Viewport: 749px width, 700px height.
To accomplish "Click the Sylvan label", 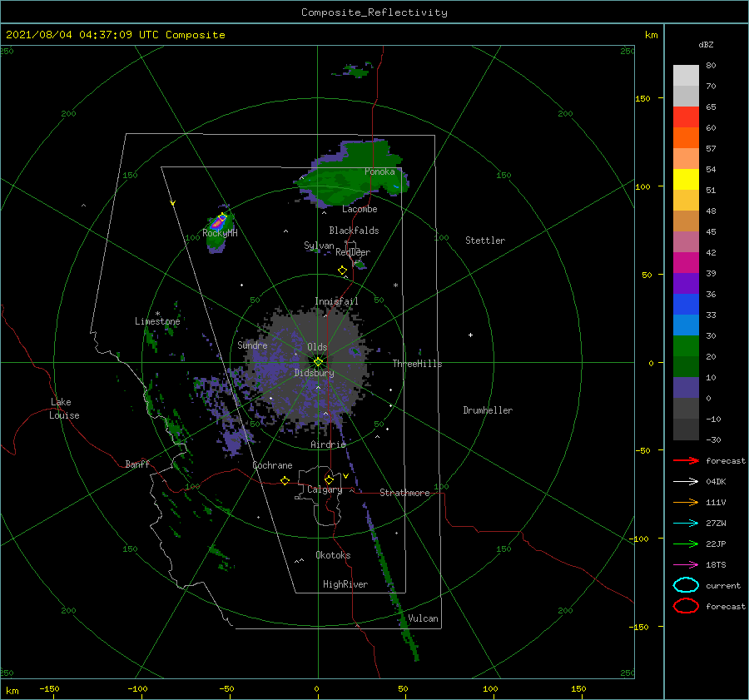I will (319, 246).
